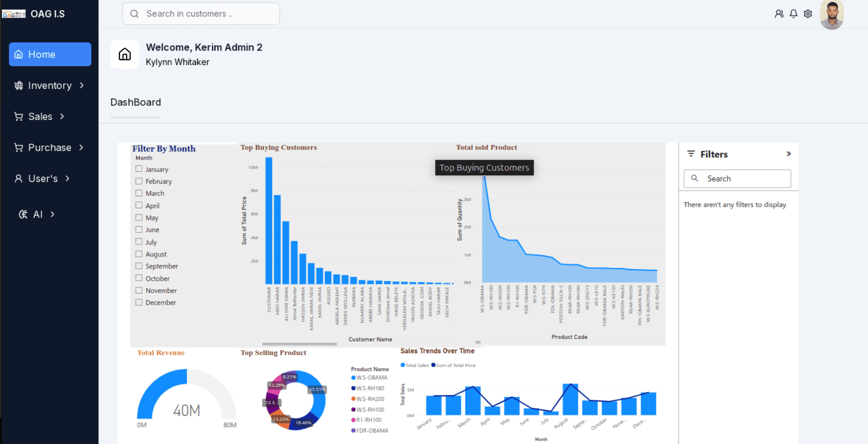Expand the User's chevron
This screenshot has height=444, width=868.
tap(67, 179)
